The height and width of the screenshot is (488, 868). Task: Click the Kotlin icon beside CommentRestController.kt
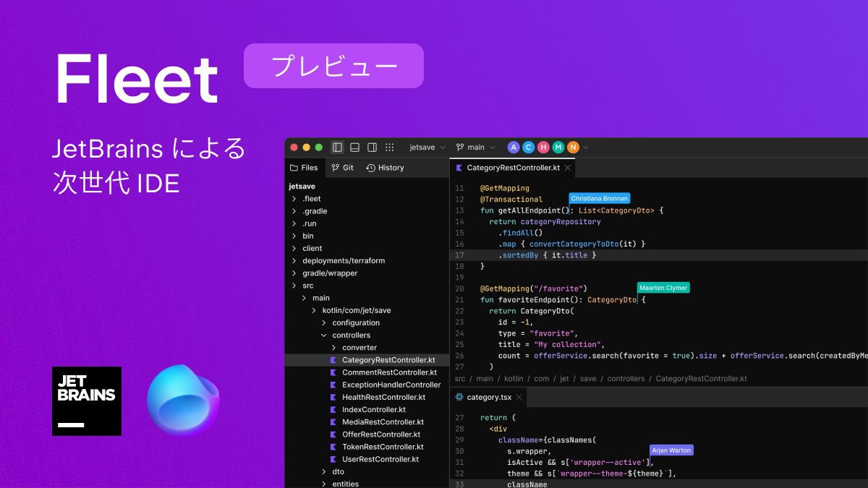333,372
